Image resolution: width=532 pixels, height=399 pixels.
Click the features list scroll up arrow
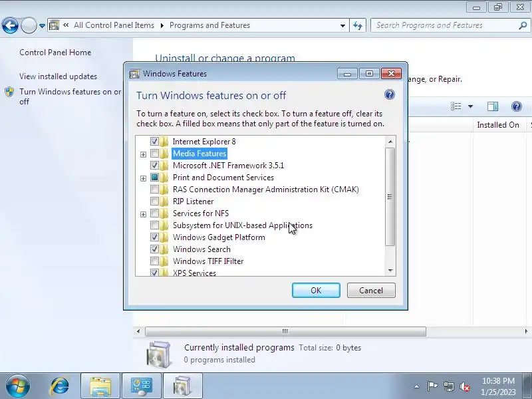(x=390, y=141)
